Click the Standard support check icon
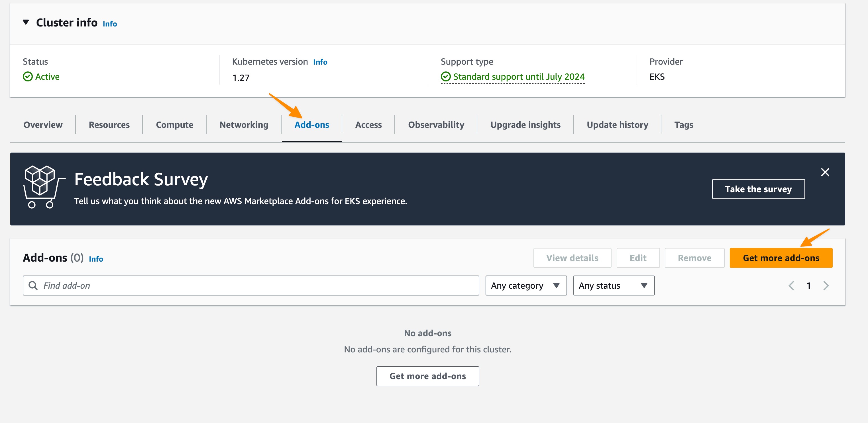Screen dimensions: 868x423 click(x=445, y=77)
